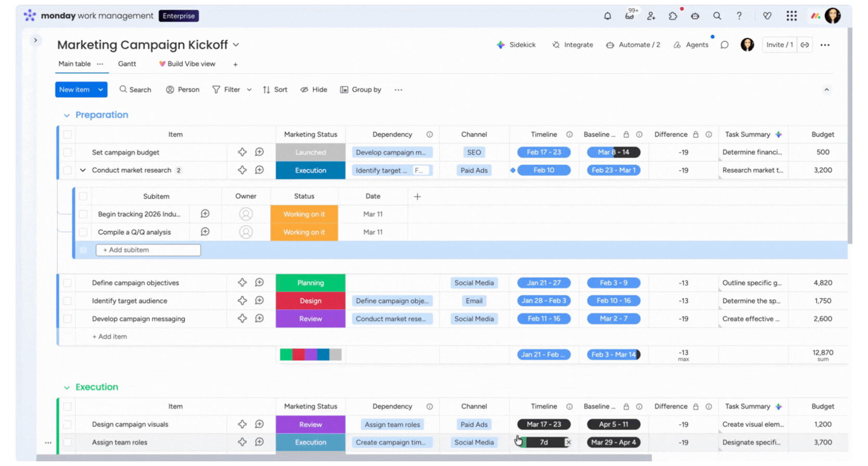This screenshot has width=868, height=466.
Task: Collapse the Preparation group
Action: [x=67, y=115]
